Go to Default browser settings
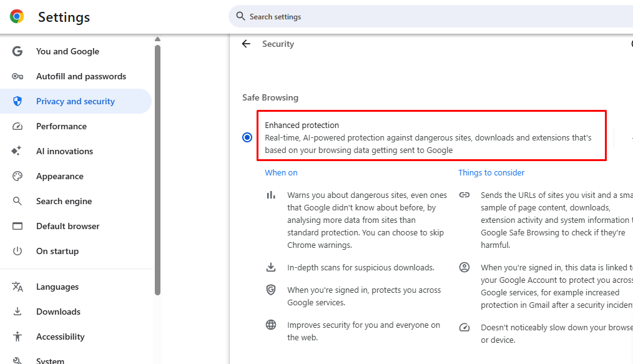Screen dimensions: 633x364 [x=67, y=226]
